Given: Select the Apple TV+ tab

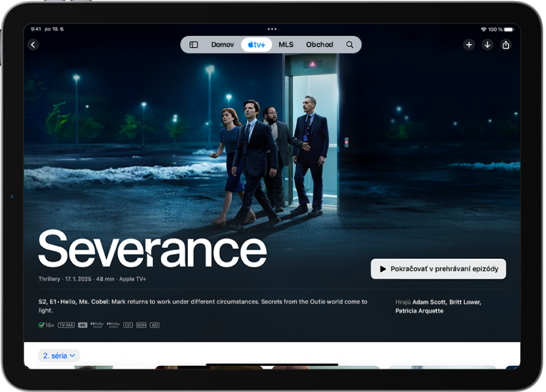Looking at the screenshot, I should click(257, 44).
